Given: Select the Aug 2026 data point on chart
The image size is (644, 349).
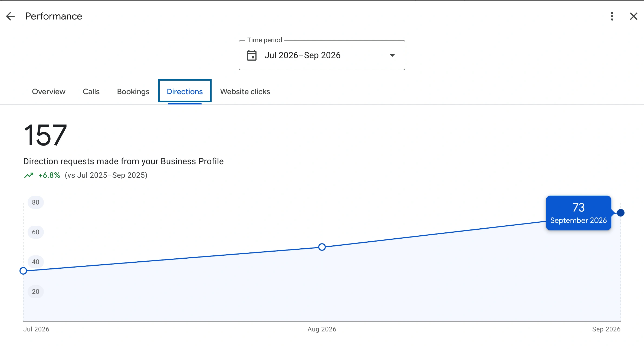Looking at the screenshot, I should point(322,247).
